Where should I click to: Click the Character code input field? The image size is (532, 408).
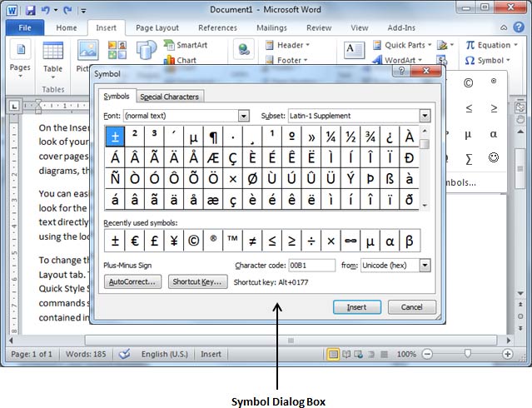coord(311,266)
